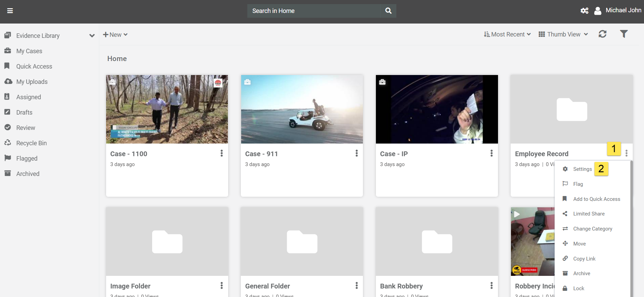Image resolution: width=644 pixels, height=297 pixels.
Task: Expand the Evidence Library chevron
Action: tap(92, 36)
